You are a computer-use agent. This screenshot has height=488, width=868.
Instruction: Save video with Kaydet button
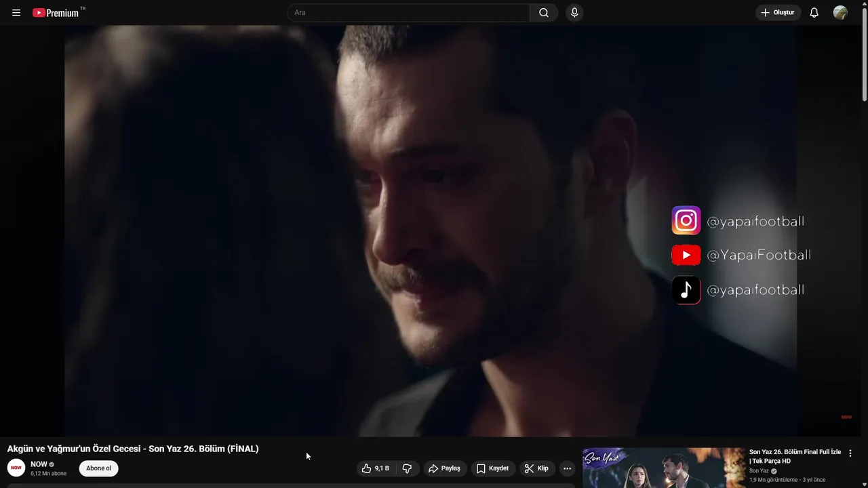tap(493, 468)
